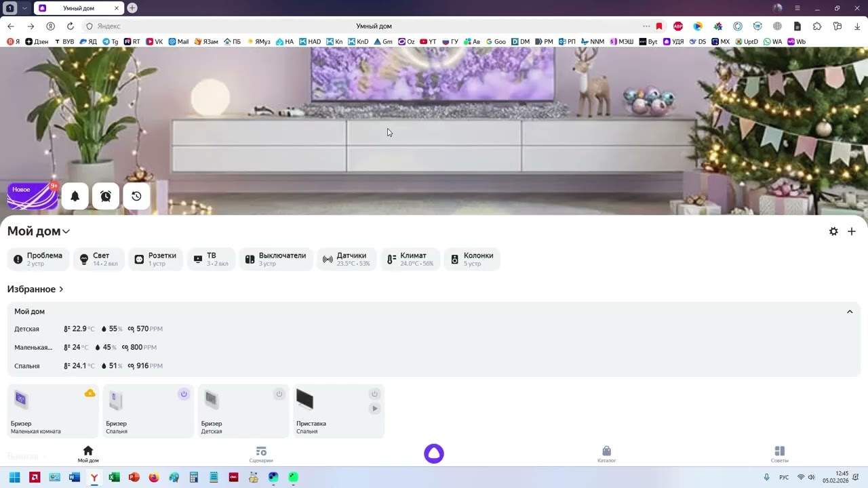Viewport: 868px width, 488px height.
Task: Click the Детская sensor row label
Action: 27,329
